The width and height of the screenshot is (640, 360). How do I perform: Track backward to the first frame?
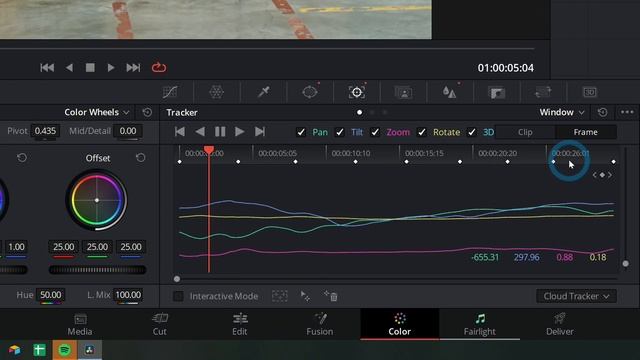coord(180,131)
